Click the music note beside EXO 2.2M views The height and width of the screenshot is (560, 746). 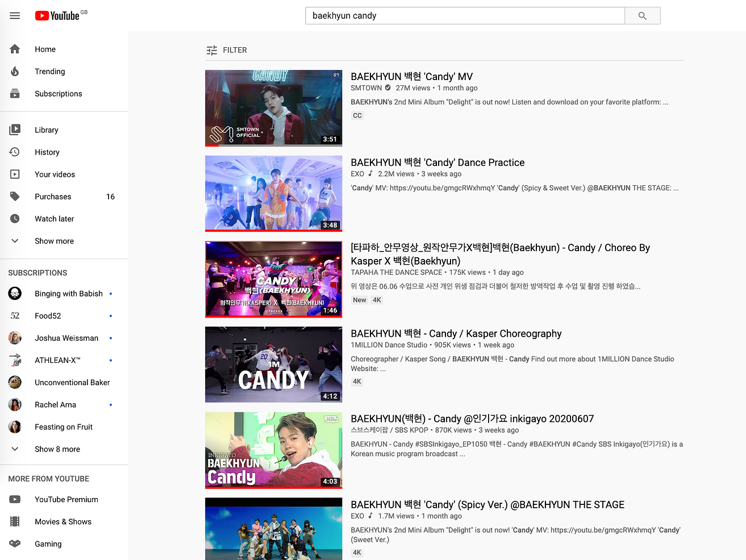370,174
